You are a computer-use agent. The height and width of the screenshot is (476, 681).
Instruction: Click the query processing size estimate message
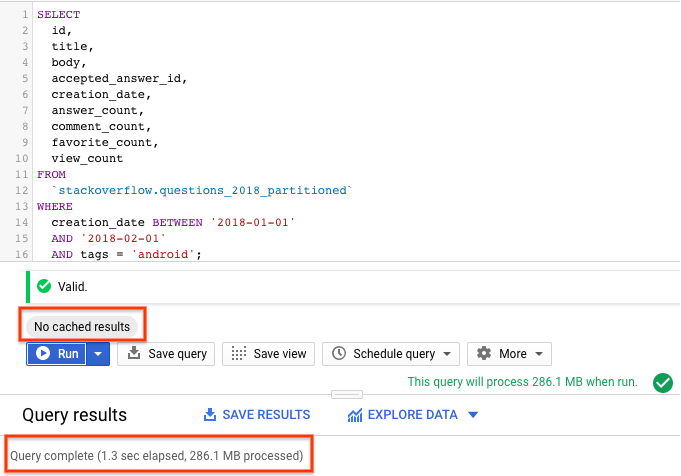pos(524,382)
